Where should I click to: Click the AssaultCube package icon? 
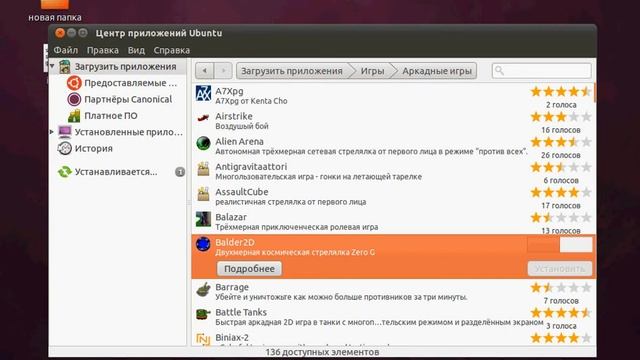(x=203, y=194)
